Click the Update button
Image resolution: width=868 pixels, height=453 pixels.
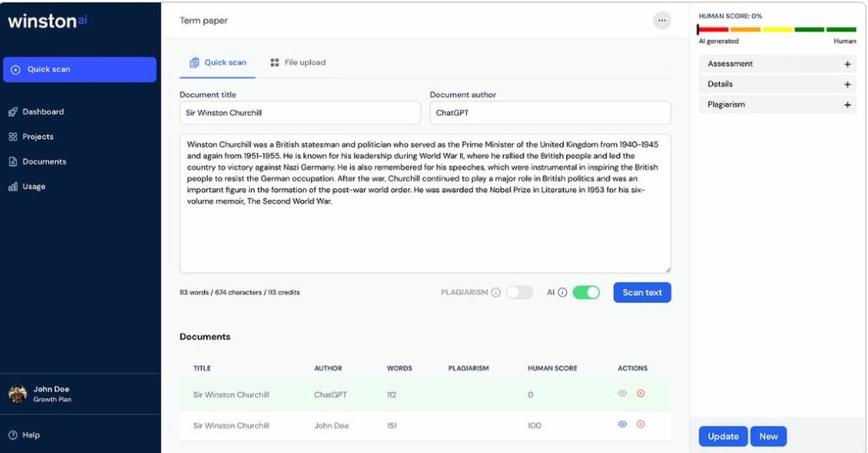(x=723, y=436)
